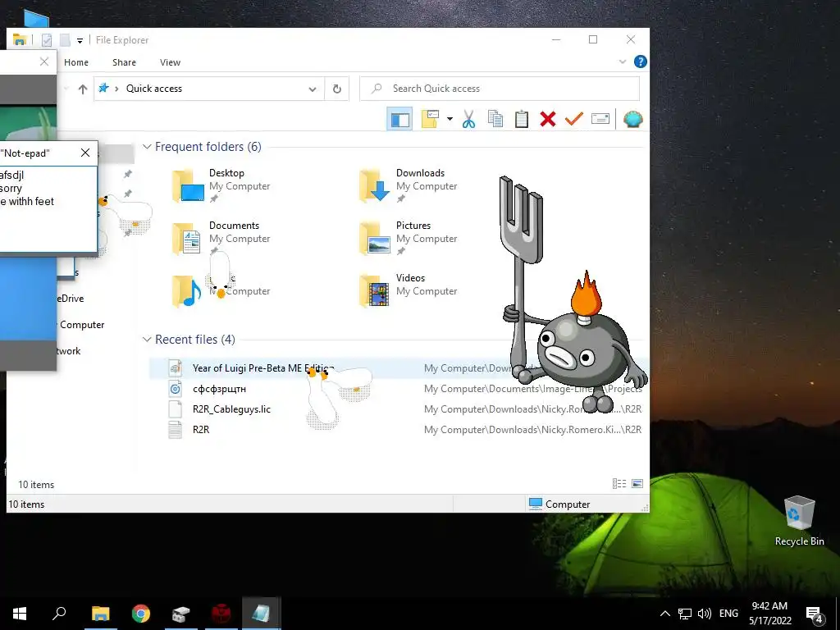Screen dimensions: 840x630
Task: Open the address bar history dropdown
Action: (x=313, y=89)
